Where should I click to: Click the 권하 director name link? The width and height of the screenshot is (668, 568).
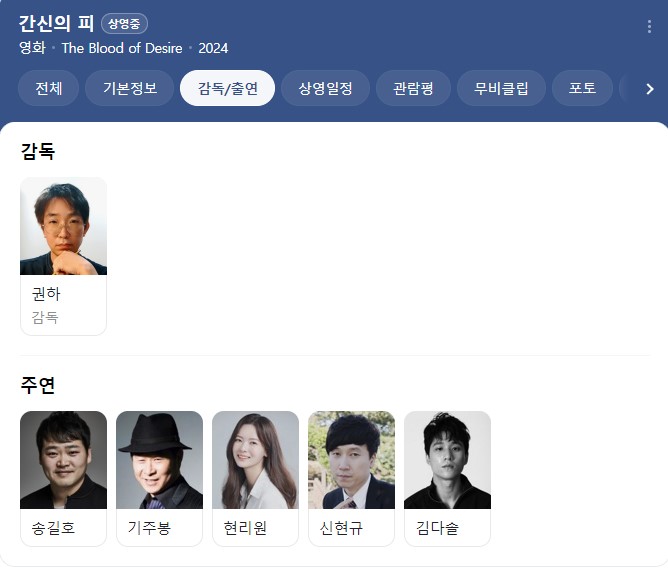point(46,294)
